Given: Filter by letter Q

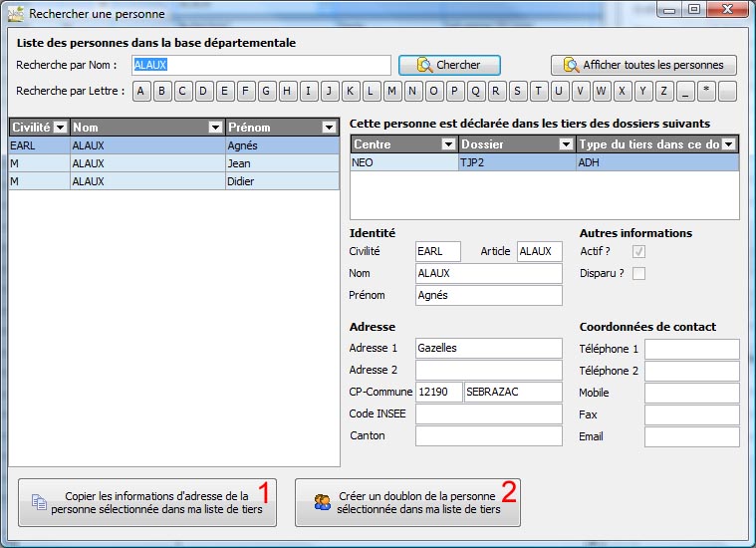Looking at the screenshot, I should (x=476, y=91).
